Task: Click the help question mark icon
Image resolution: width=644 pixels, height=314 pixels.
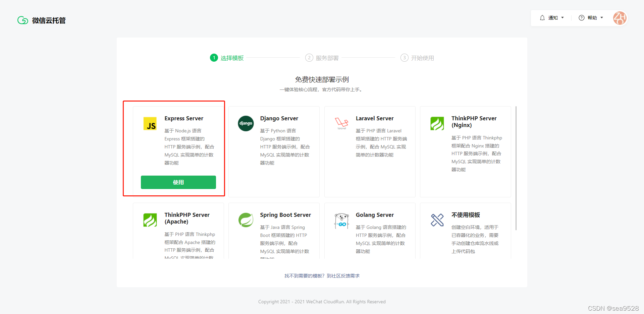Action: click(582, 18)
